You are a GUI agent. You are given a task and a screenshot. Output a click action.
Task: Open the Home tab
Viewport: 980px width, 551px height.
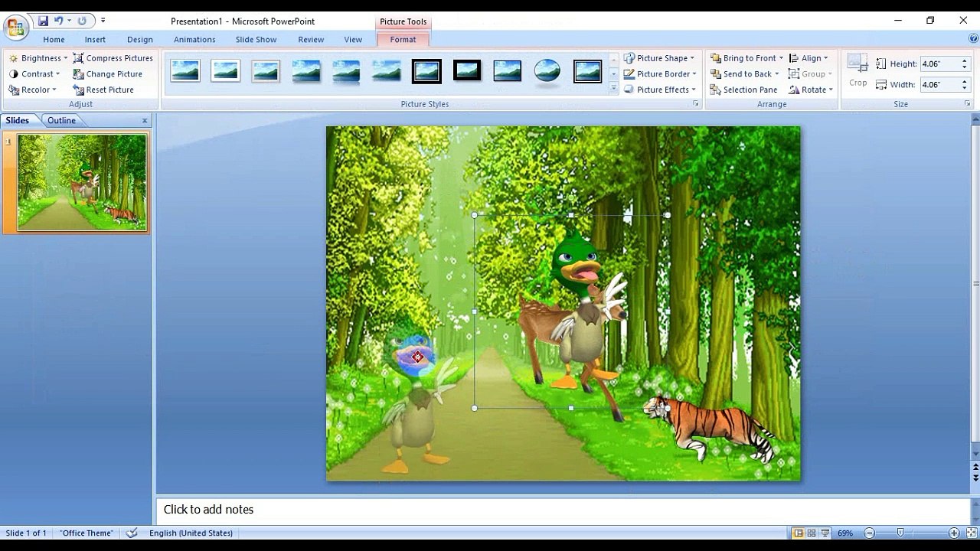pyautogui.click(x=54, y=40)
